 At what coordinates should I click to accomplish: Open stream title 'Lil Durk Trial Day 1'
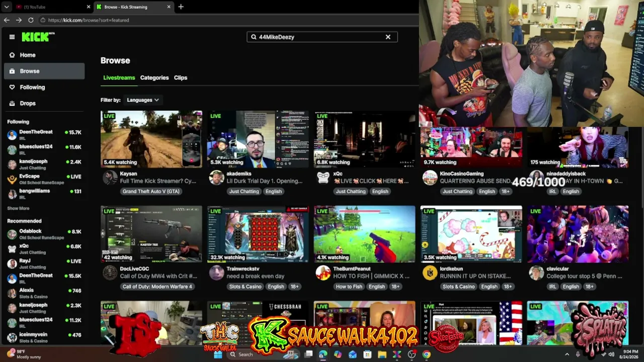265,181
